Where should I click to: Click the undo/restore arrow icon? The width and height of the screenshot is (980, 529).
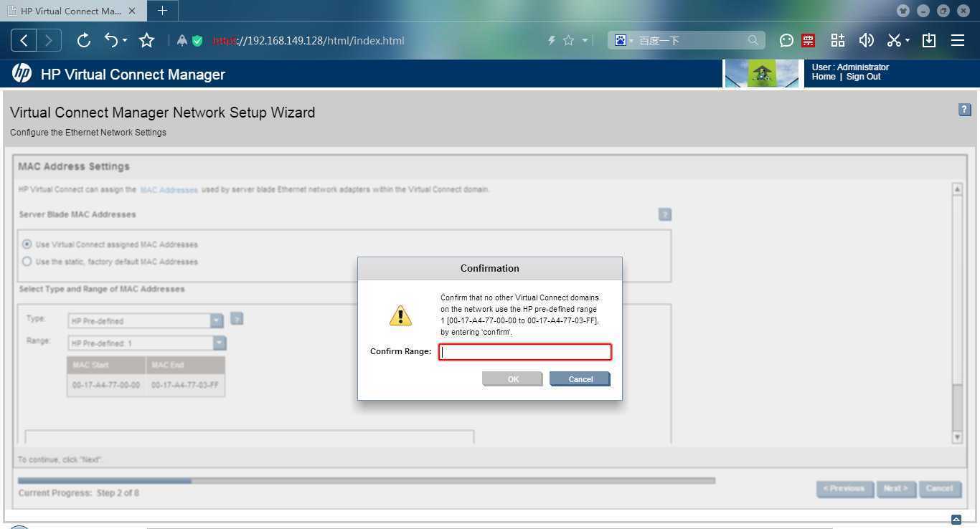(x=111, y=40)
